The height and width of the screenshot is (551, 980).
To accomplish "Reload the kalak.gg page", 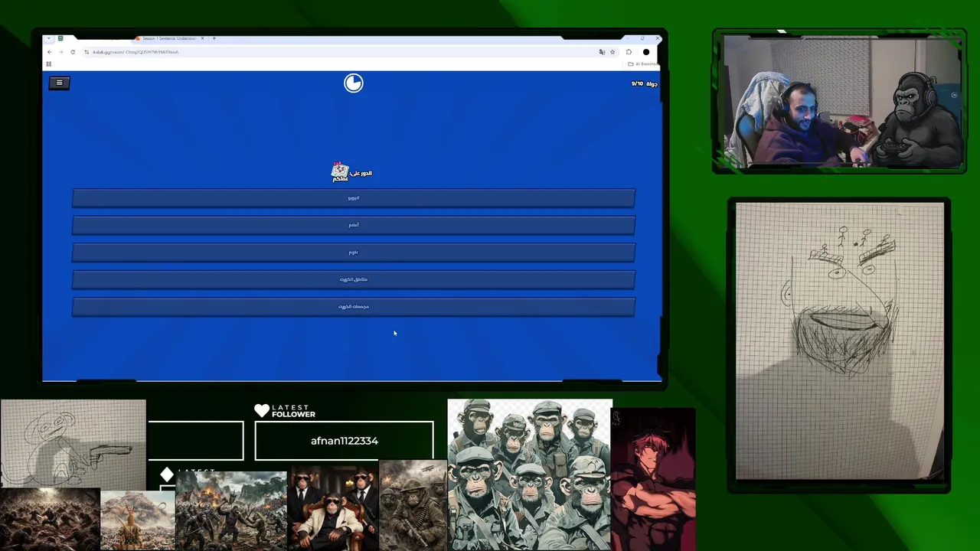I will (x=73, y=52).
